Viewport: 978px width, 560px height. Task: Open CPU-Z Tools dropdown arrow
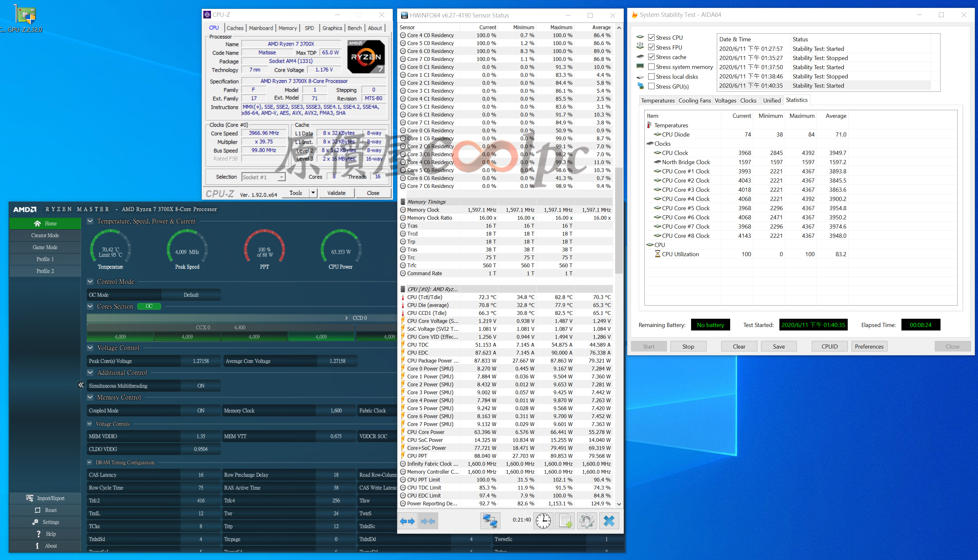(313, 193)
